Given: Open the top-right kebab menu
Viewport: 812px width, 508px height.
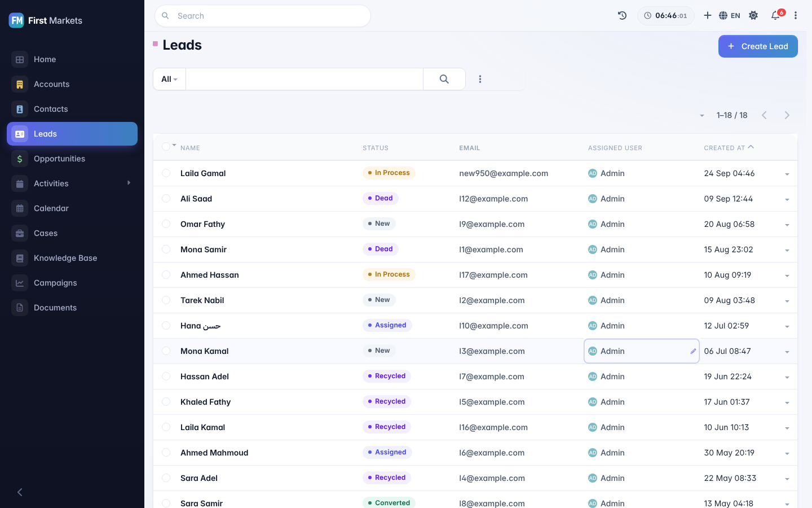Looking at the screenshot, I should [x=796, y=16].
